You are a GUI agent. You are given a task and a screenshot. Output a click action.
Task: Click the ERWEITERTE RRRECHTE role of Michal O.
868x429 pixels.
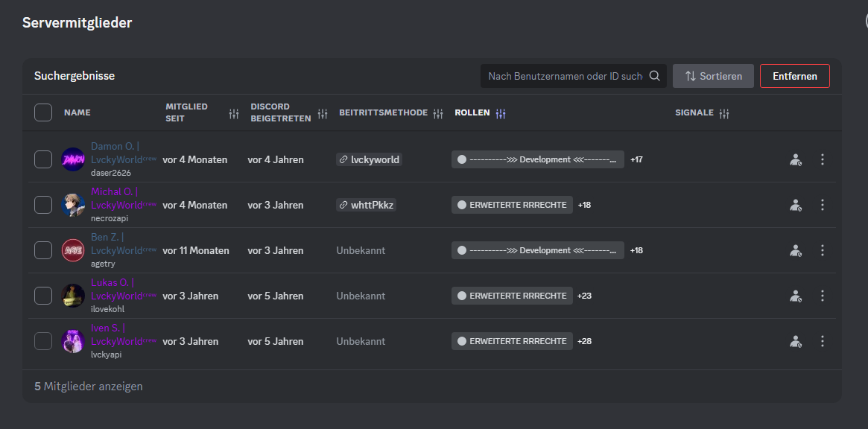[512, 205]
